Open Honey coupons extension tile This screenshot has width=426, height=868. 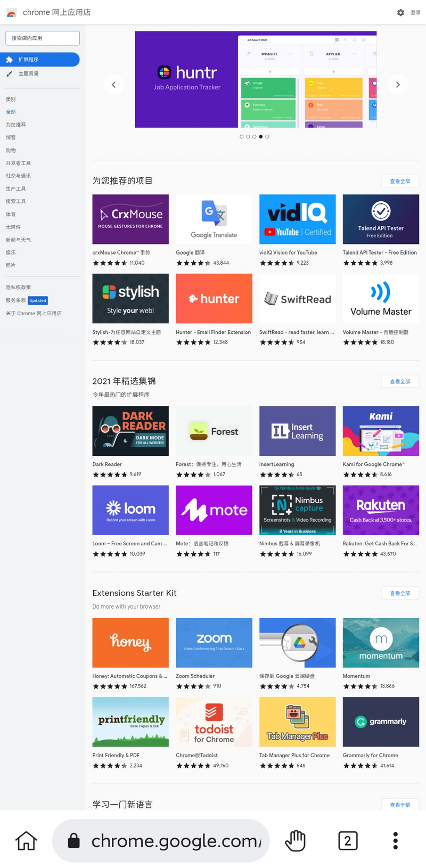point(130,654)
